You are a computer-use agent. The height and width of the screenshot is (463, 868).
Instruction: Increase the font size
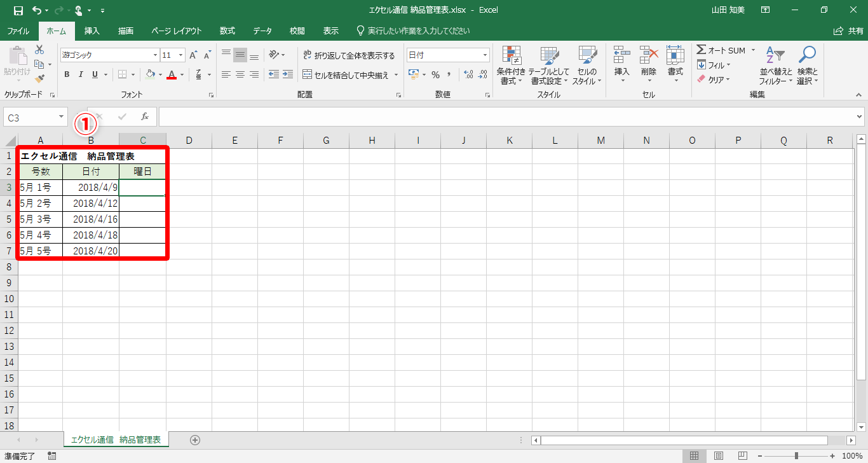193,55
